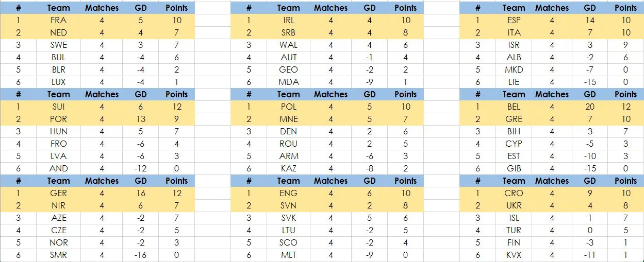Viewport: 644px width, 262px height.
Task: Select the Matches header above GER's table
Action: point(102,181)
